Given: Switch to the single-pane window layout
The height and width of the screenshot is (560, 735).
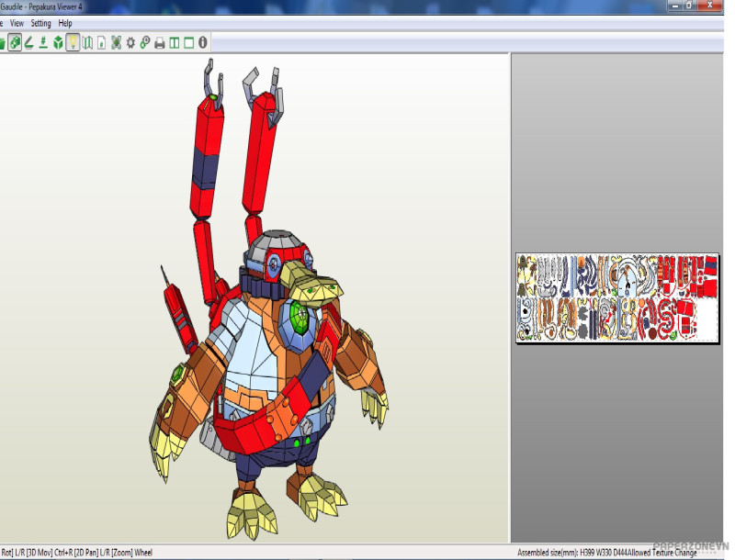Looking at the screenshot, I should click(188, 42).
